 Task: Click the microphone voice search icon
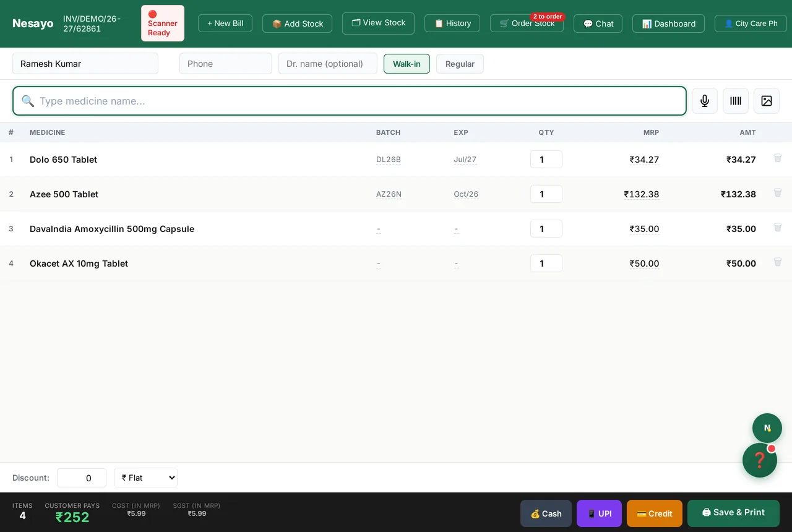click(705, 101)
